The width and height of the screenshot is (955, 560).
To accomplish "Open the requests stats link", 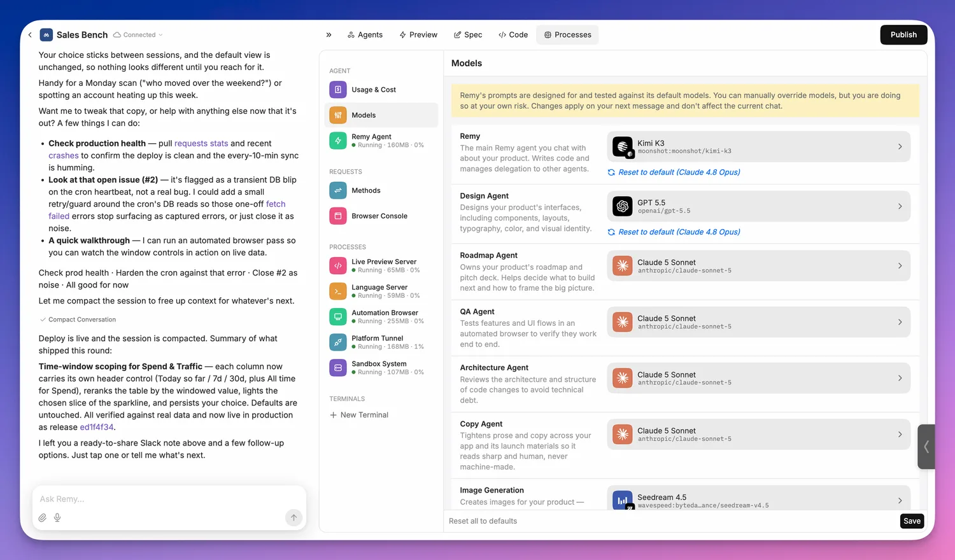I will pos(201,144).
